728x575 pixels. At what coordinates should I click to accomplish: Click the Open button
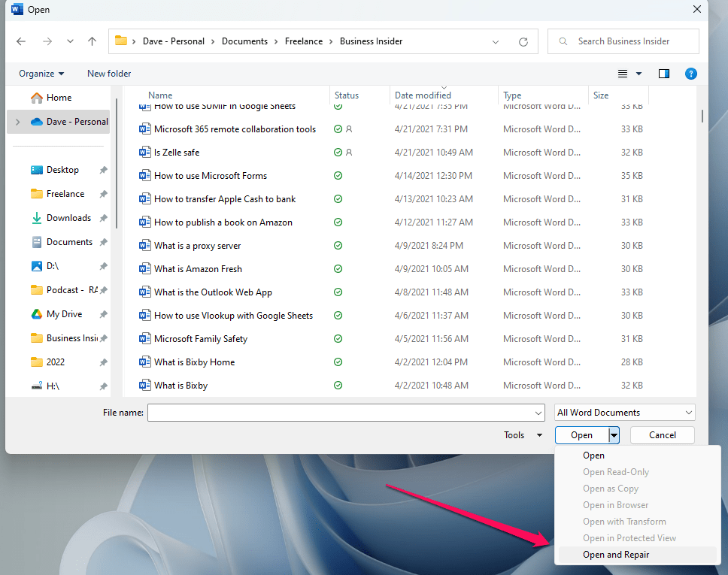[x=582, y=435]
